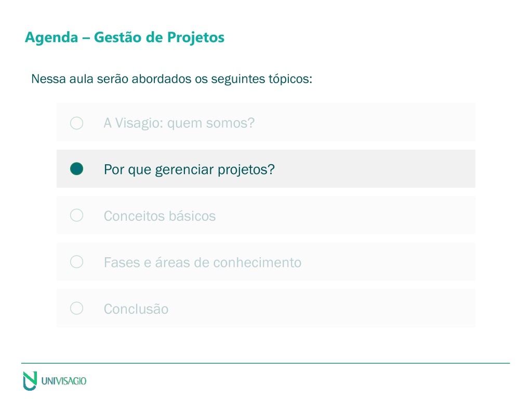Image resolution: width=532 pixels, height=399 pixels.
Task: Click empty right area of highlighted agenda row
Action: point(375,169)
